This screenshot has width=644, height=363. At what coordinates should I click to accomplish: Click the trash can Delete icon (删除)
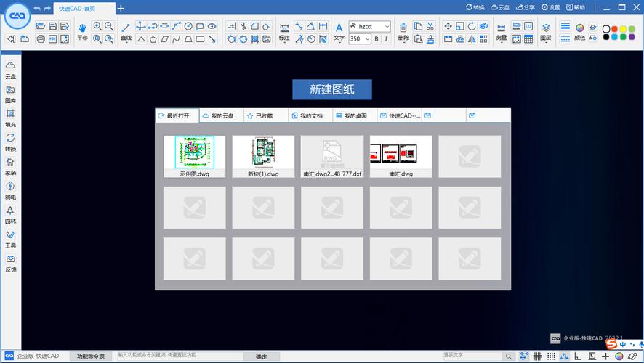pyautogui.click(x=403, y=28)
